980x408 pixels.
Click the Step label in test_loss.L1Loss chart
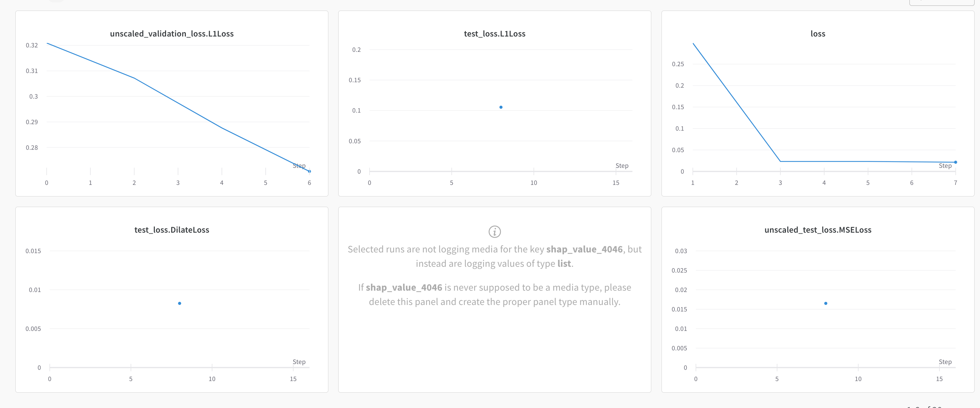622,165
